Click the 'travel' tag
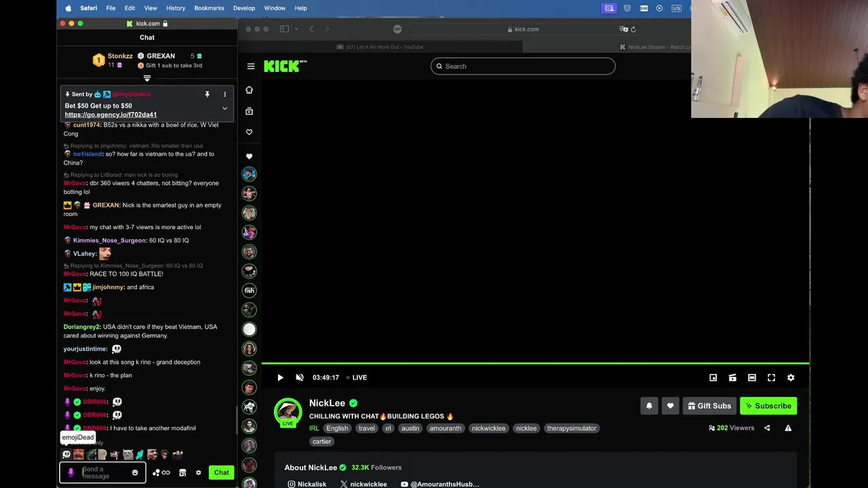 367,428
